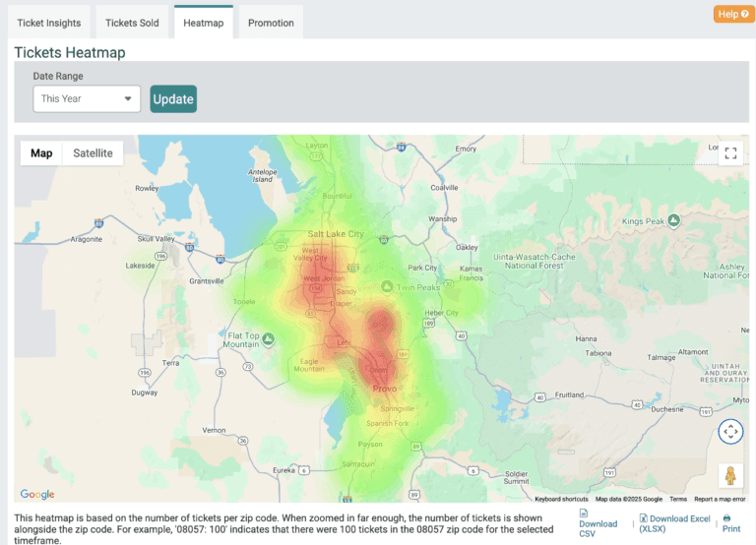This screenshot has width=756, height=545.
Task: Click the Kings Peak mountain marker
Action: click(674, 219)
